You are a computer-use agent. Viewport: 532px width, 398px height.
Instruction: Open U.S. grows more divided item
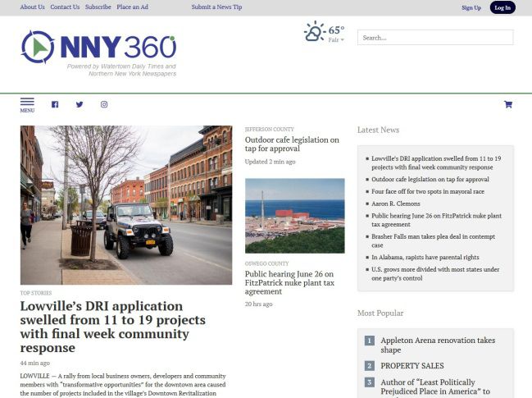[x=435, y=274]
